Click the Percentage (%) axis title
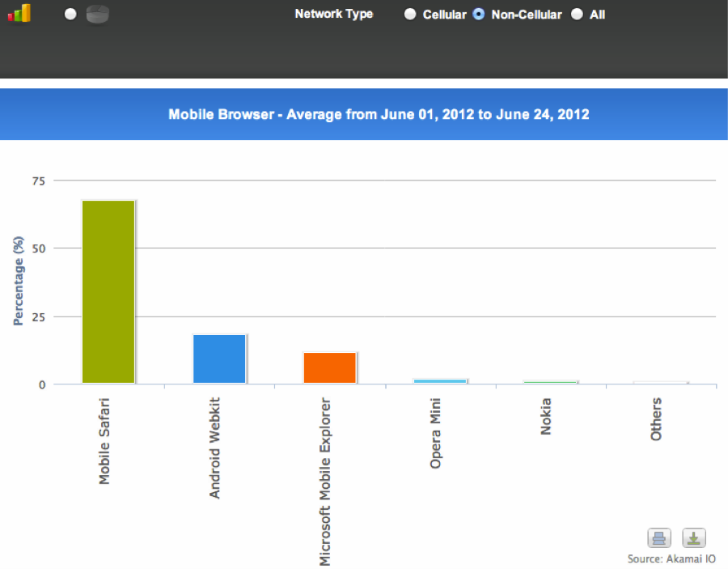 pos(18,281)
